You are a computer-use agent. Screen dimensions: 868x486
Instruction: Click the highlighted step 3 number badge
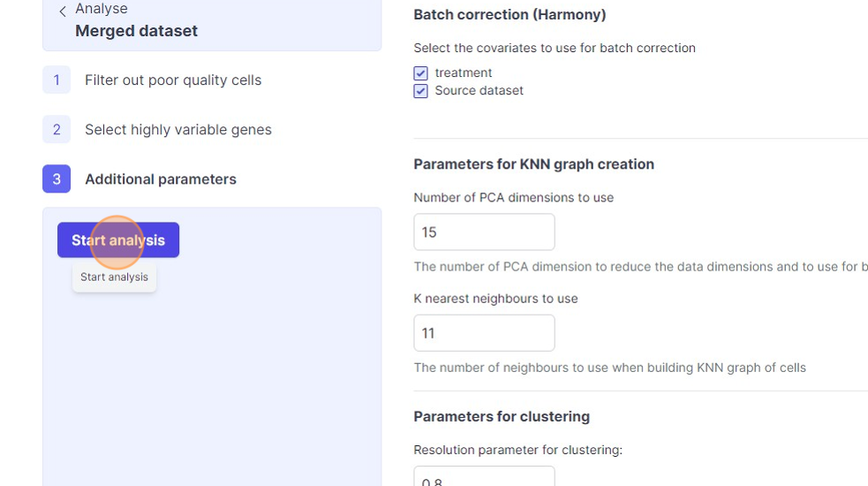pos(57,179)
